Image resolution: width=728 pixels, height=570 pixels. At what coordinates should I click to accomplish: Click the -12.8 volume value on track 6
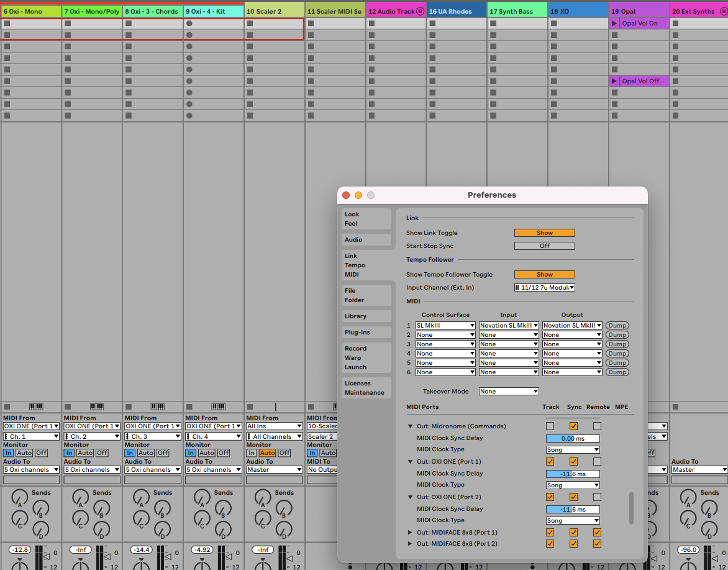(x=20, y=549)
